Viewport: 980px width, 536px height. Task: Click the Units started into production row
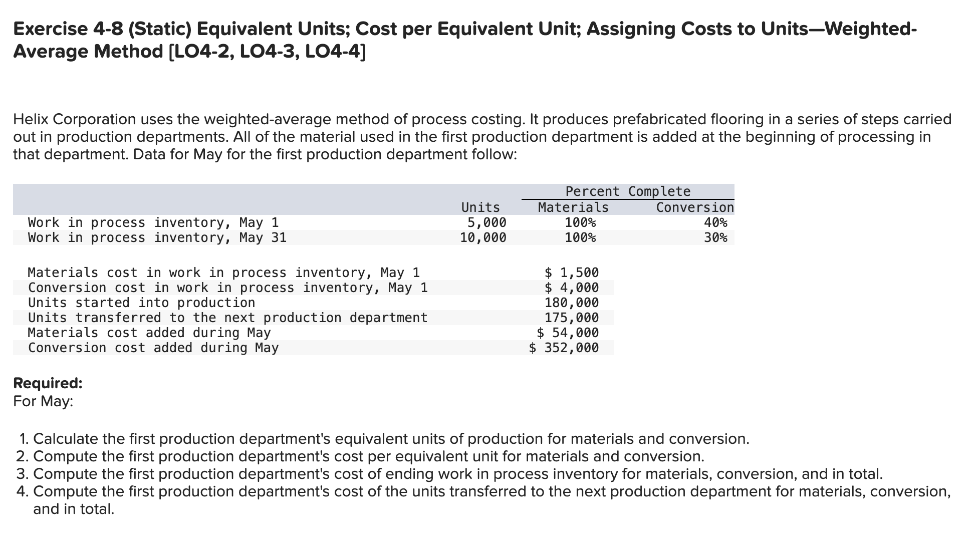141,302
